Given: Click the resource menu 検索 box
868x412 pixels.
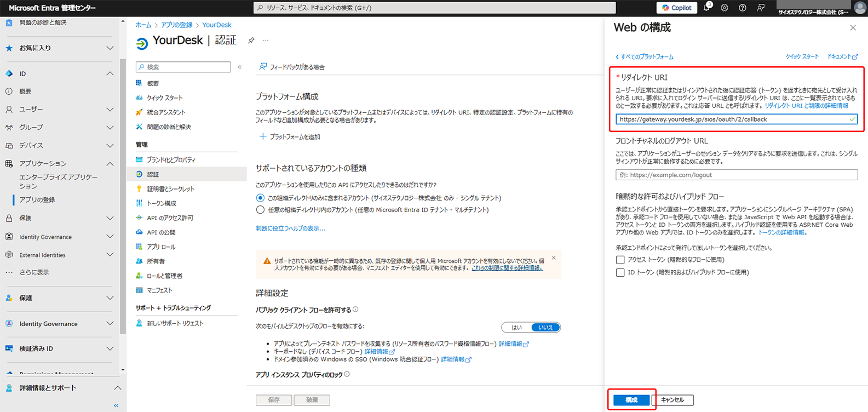Looking at the screenshot, I should [183, 67].
